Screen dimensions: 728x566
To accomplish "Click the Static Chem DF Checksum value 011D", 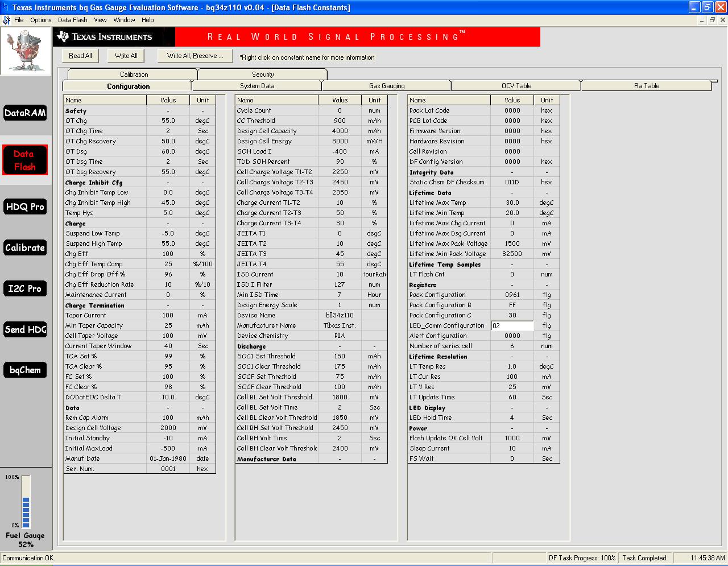I will click(512, 182).
